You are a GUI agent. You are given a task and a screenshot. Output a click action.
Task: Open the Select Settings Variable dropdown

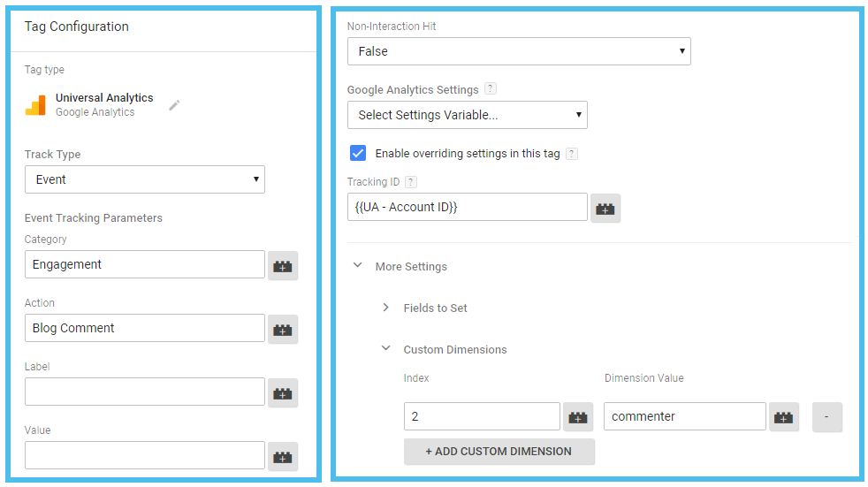467,115
